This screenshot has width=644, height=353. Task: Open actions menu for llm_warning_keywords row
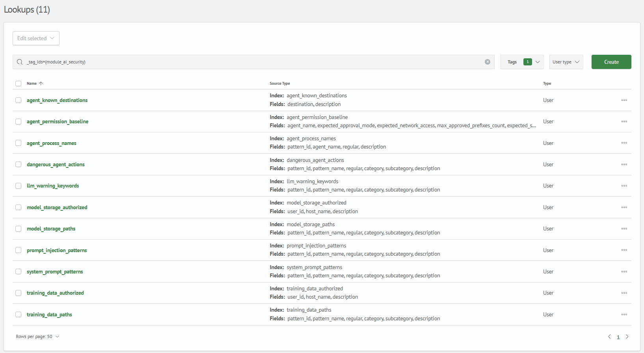(624, 186)
